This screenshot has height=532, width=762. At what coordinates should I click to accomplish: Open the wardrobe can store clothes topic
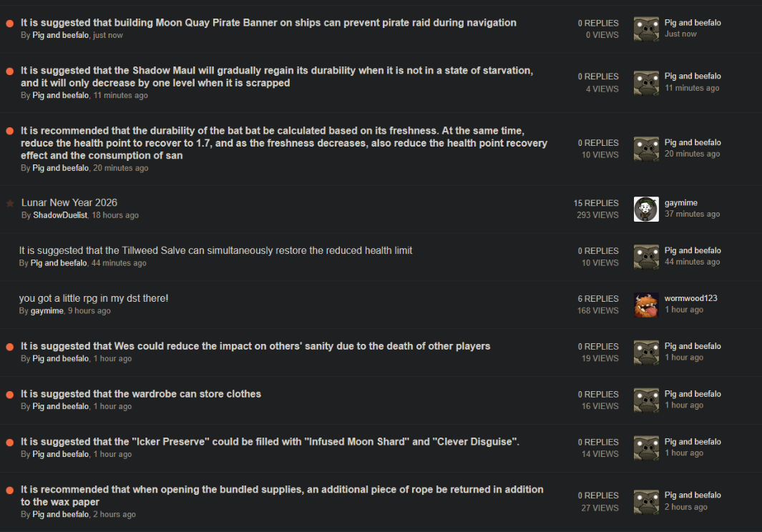click(x=141, y=394)
